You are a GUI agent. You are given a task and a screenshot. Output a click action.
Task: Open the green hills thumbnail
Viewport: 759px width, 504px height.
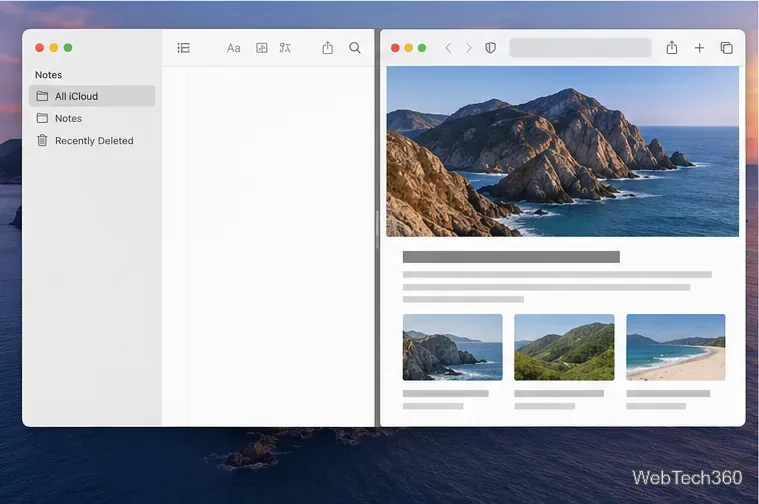pos(564,347)
